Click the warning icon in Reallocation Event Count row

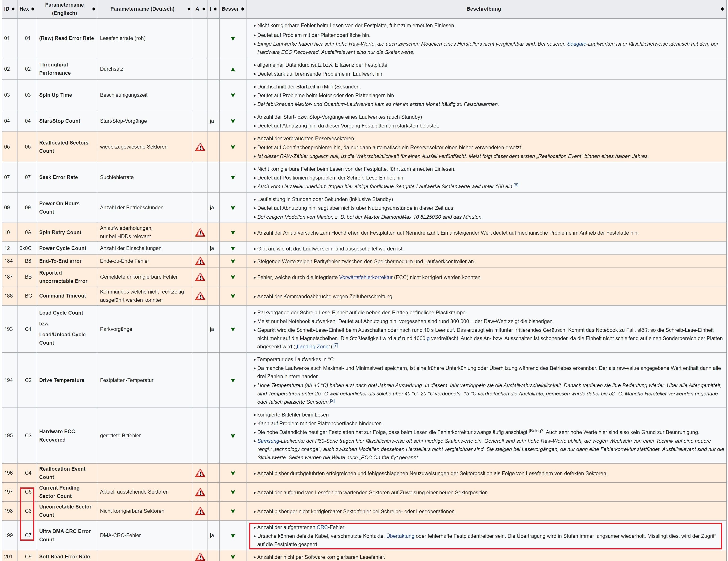tap(200, 473)
